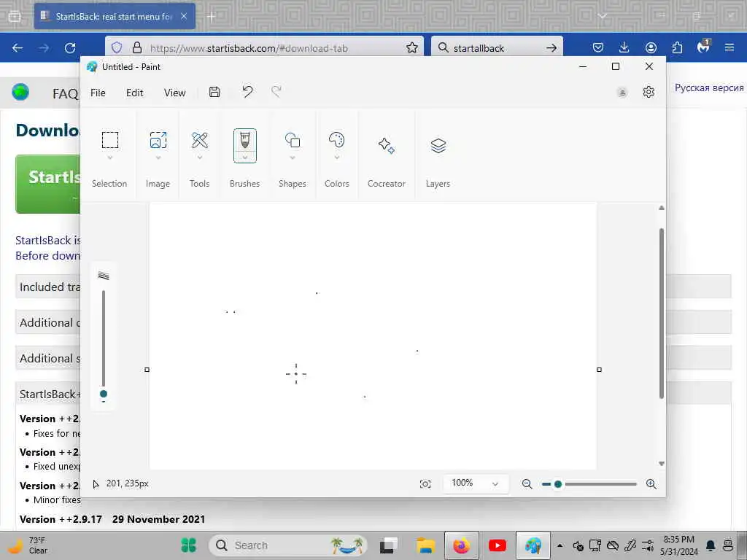The width and height of the screenshot is (747, 560).
Task: Open the View menu in Paint
Action: click(x=174, y=93)
